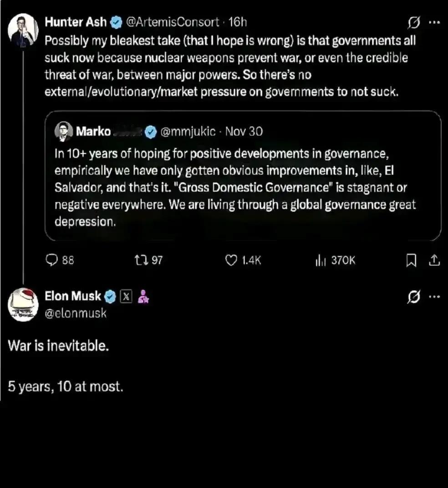Viewport: 448px width, 488px height.
Task: Click Elon Musk's blue verified checkmark
Action: coord(110,297)
